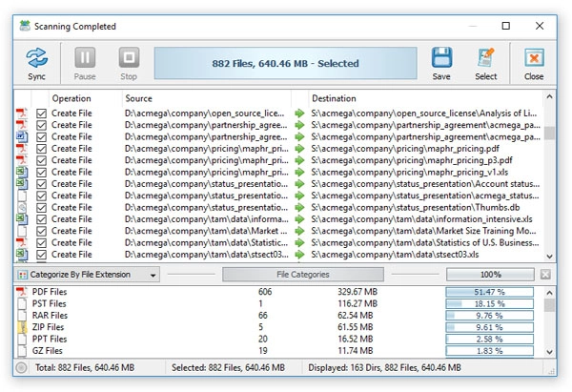Click status indicator icon in status bar
572x392 pixels.
point(21,367)
